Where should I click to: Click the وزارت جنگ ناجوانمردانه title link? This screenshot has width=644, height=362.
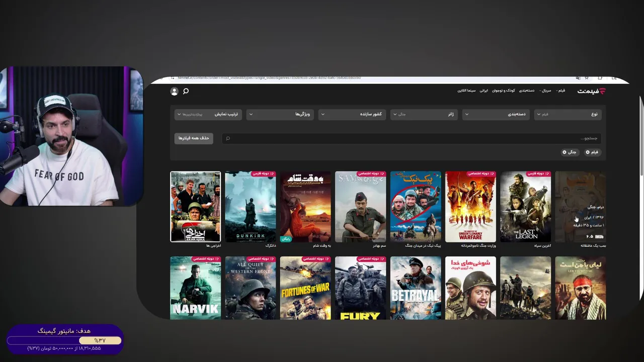click(x=478, y=246)
